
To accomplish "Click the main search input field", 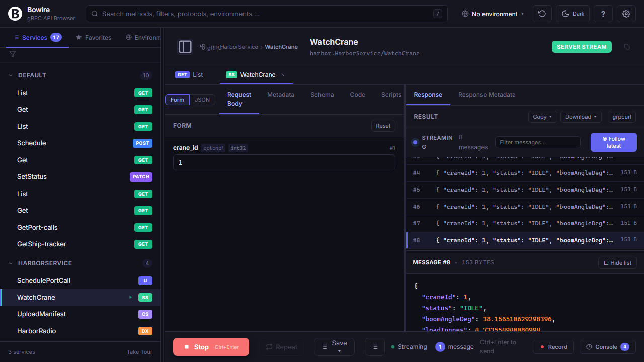I will (267, 14).
